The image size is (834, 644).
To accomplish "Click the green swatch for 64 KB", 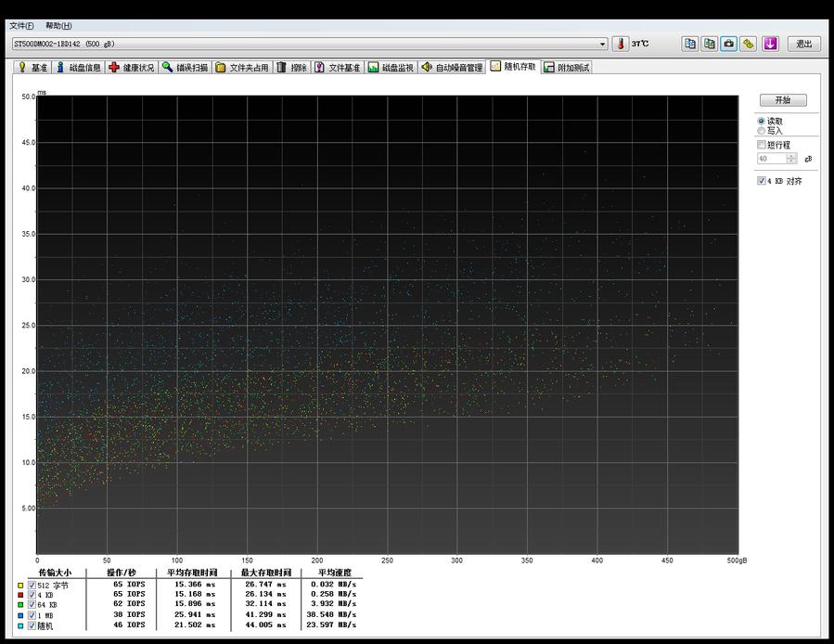I will 20,605.
